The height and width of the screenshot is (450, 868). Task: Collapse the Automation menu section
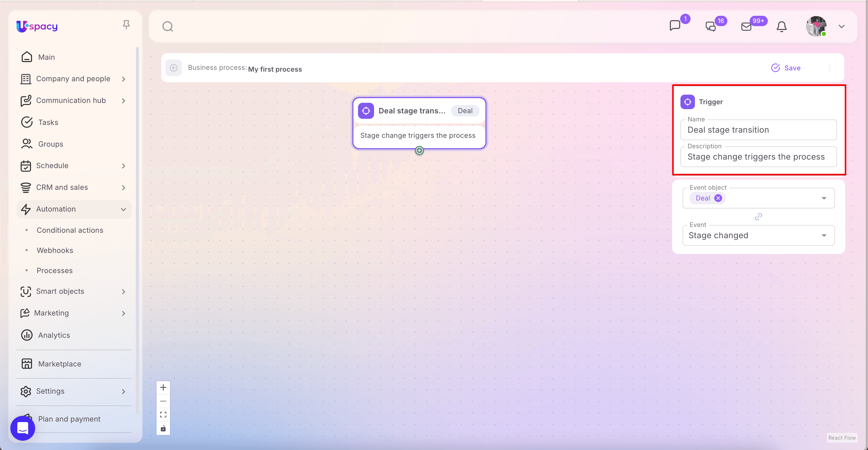point(123,209)
